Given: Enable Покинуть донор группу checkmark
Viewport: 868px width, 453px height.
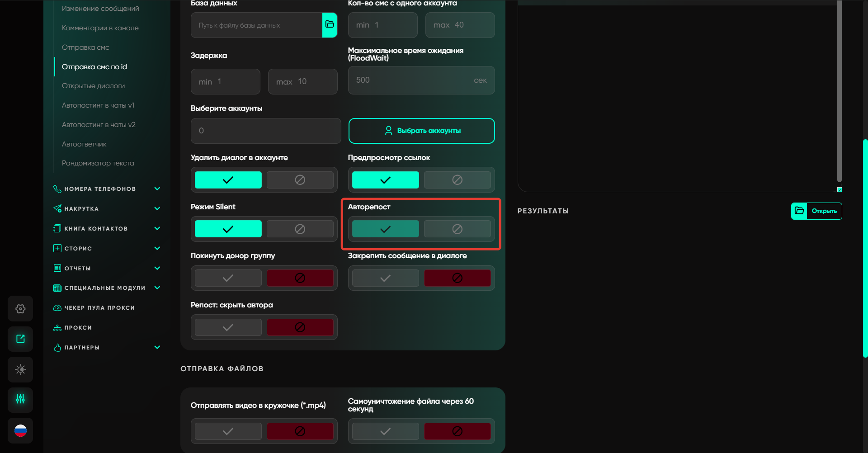Looking at the screenshot, I should 228,278.
